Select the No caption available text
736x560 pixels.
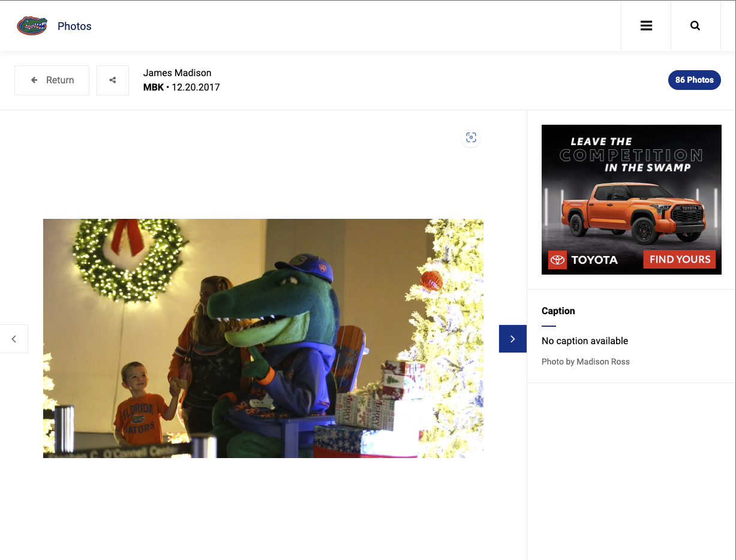pyautogui.click(x=585, y=341)
